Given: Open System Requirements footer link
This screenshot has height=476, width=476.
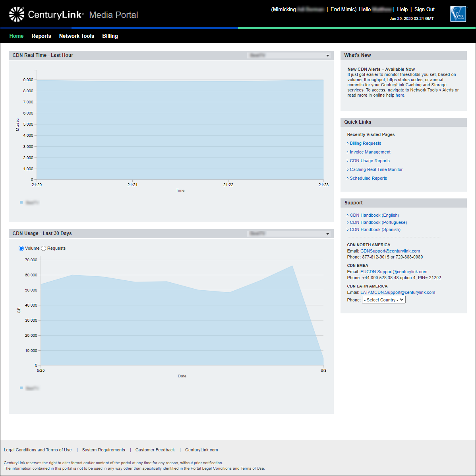Looking at the screenshot, I should pos(104,450).
